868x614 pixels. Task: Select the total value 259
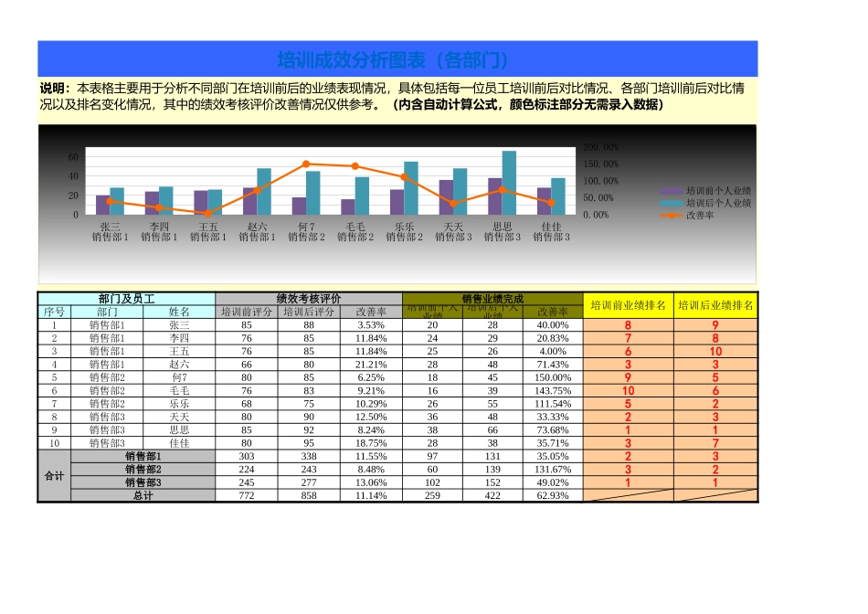coord(432,496)
